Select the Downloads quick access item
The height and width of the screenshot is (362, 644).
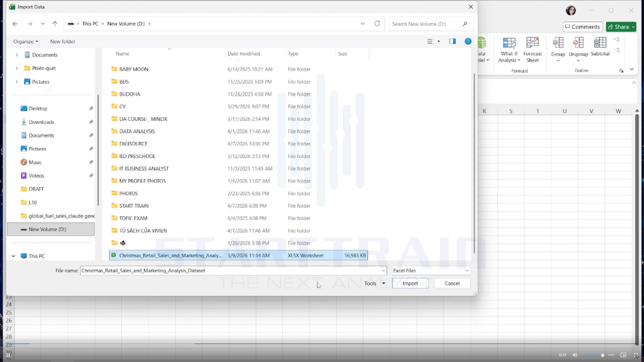(41, 122)
